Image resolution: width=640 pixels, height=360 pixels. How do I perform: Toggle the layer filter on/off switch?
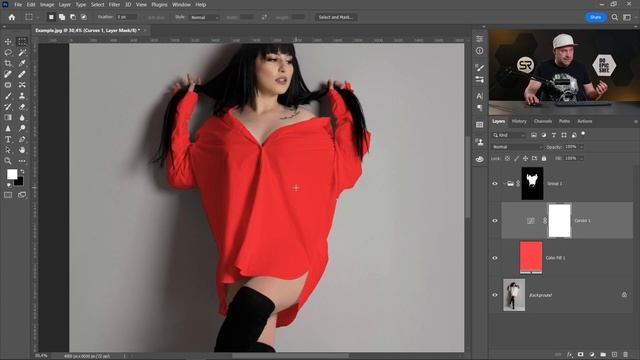click(583, 134)
